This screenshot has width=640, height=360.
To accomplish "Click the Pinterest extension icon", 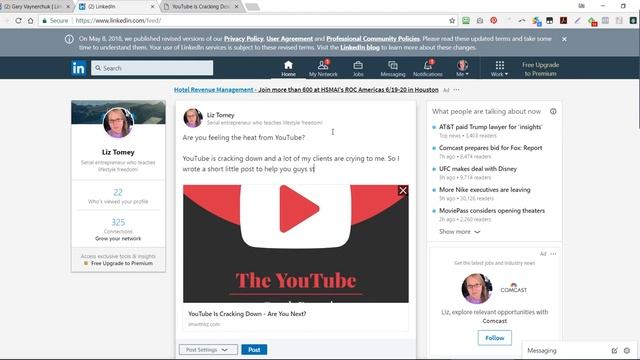I will 493,20.
